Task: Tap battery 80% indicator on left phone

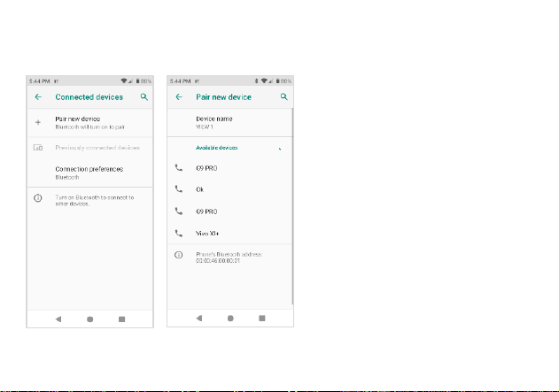Action: pyautogui.click(x=144, y=81)
